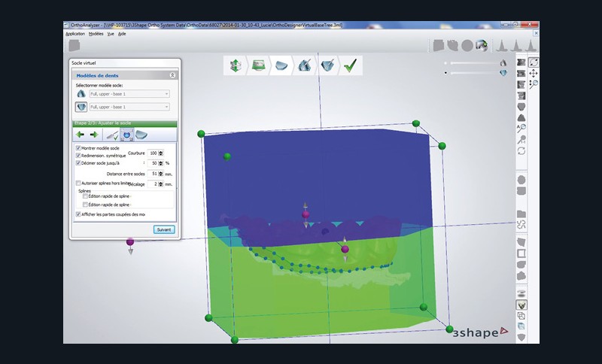Open the first Full, upper - base 1 dropdown
Screen dimensions: 602x364
coord(129,93)
